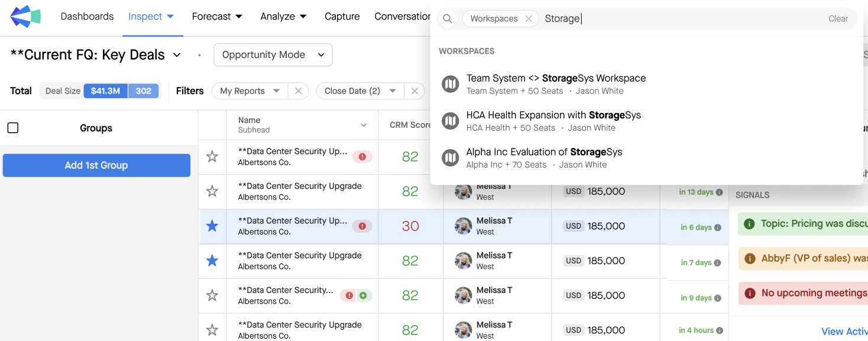The image size is (868, 341).
Task: Clear the search query
Action: pos(838,19)
